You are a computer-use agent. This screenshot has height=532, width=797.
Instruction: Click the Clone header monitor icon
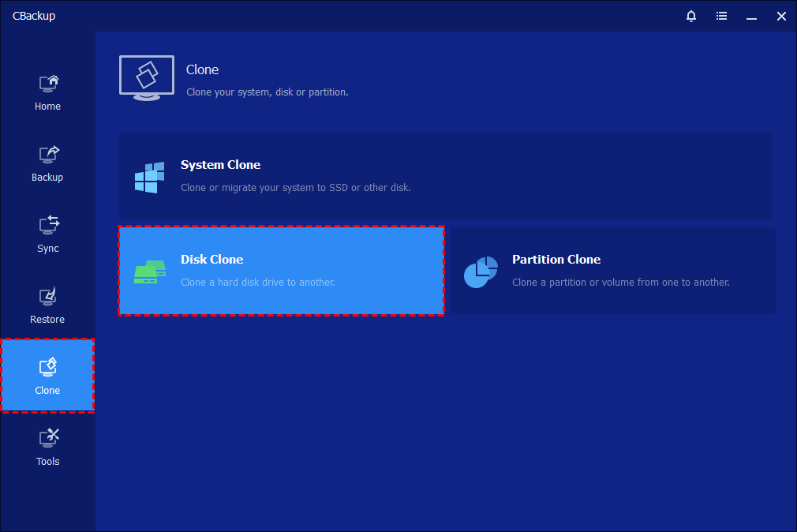pos(147,77)
